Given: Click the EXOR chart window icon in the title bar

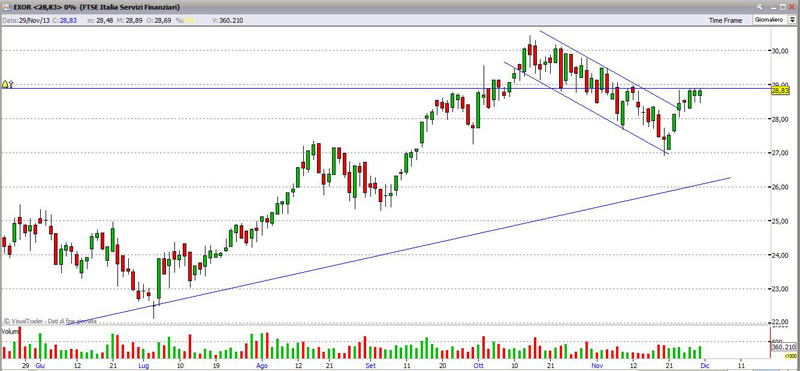Looking at the screenshot, I should tap(6, 7).
